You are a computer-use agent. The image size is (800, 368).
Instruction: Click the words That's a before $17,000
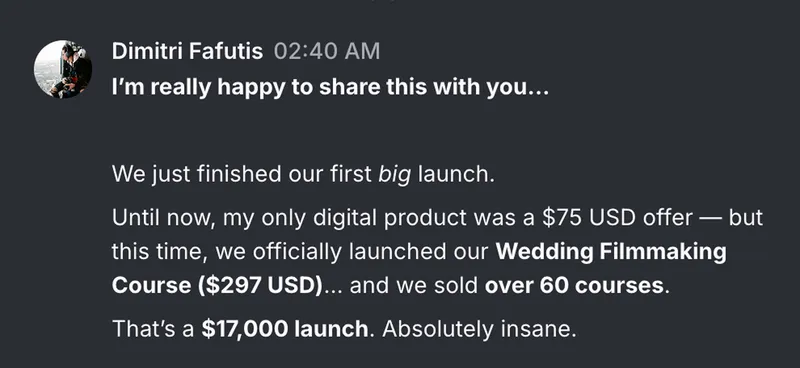pos(153,329)
